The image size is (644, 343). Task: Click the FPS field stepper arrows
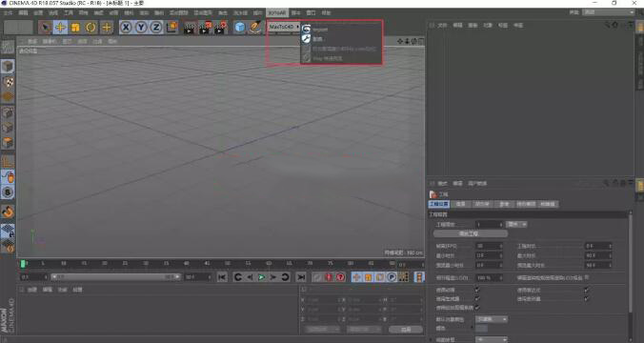coord(501,246)
